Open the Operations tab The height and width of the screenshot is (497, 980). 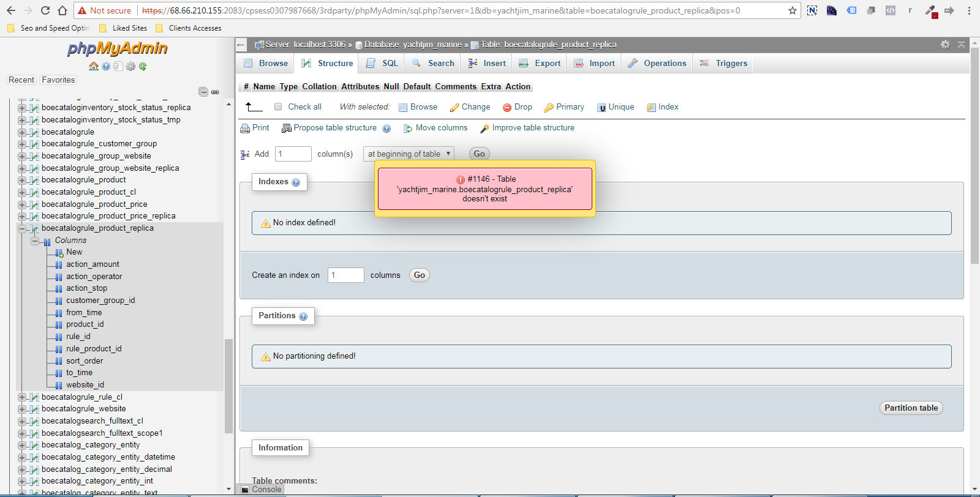(657, 63)
